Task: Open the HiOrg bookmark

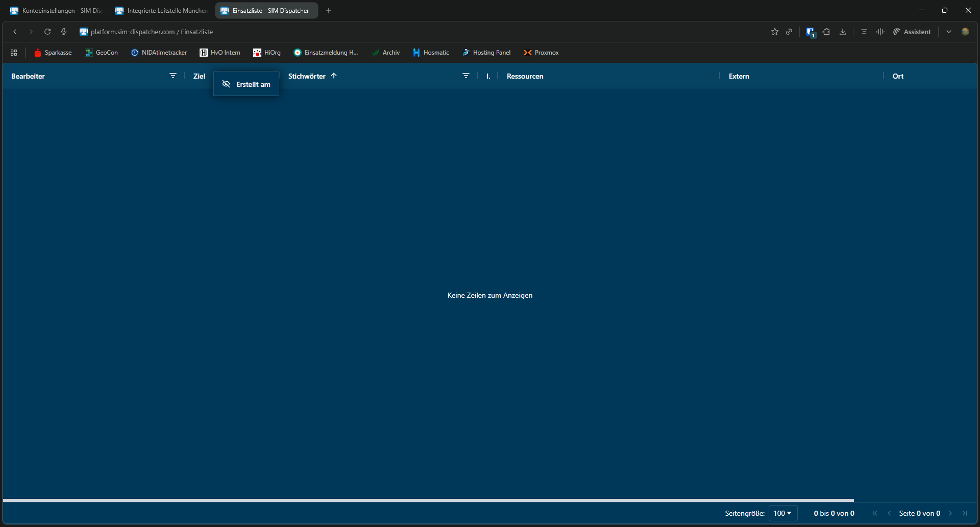Action: tap(267, 53)
